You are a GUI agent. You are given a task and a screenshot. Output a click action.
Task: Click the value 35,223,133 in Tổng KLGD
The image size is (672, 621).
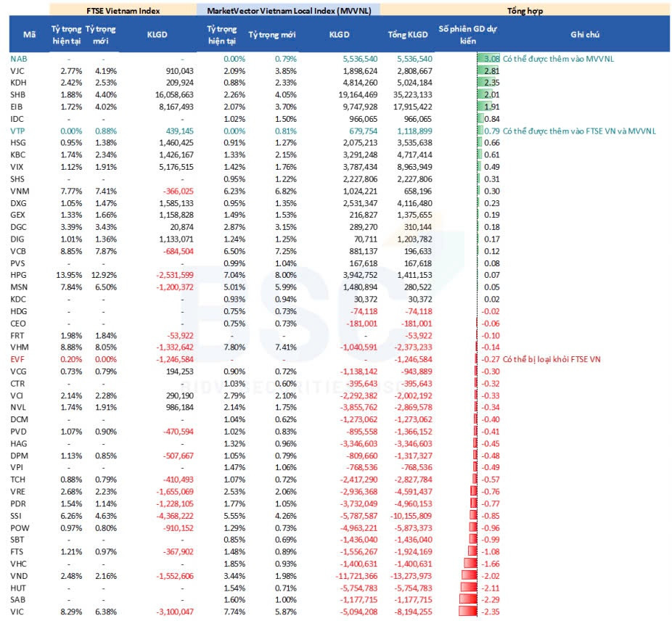pos(413,95)
